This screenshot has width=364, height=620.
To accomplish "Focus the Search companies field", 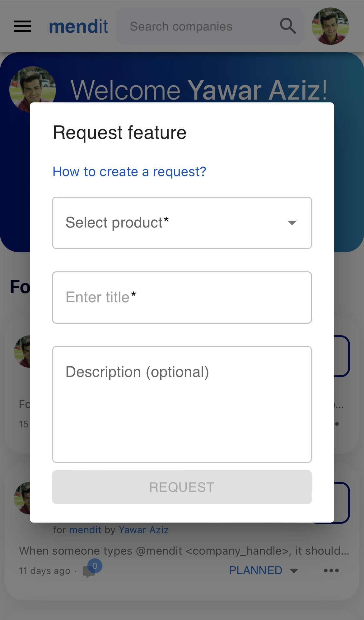I will tap(199, 26).
